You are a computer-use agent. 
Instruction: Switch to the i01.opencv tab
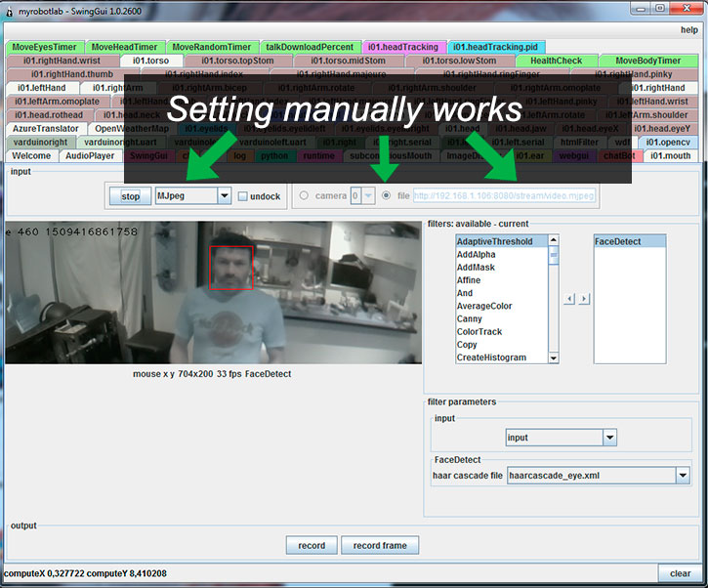point(668,142)
